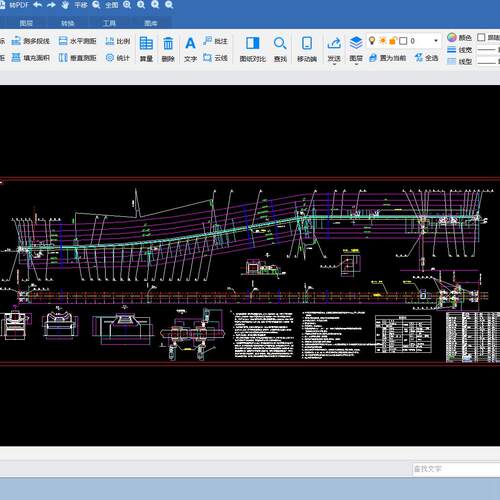
Task: Open the 图纸对比 drawing compare tool
Action: point(253,49)
